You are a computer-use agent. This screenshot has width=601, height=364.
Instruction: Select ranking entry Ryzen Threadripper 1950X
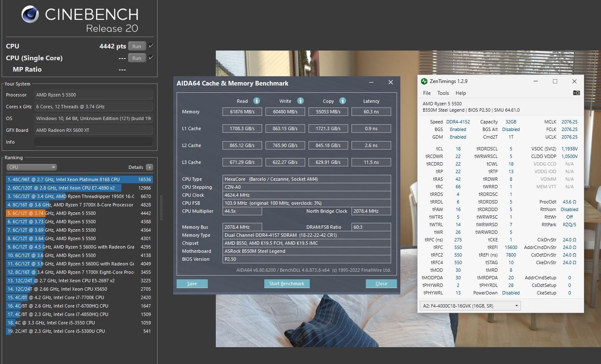point(79,196)
